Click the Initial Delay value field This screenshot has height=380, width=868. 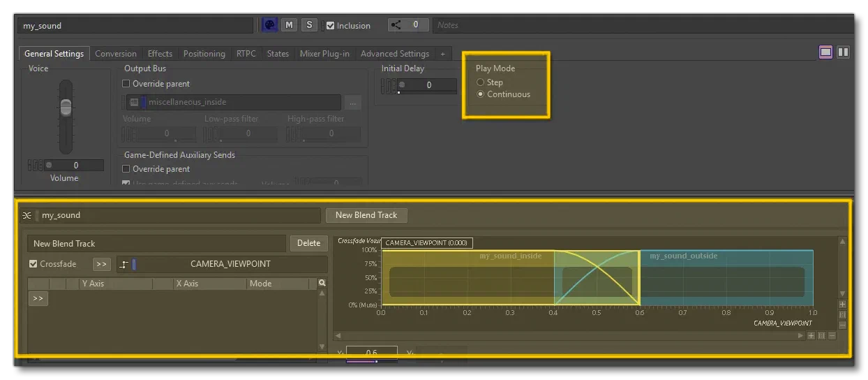[427, 85]
